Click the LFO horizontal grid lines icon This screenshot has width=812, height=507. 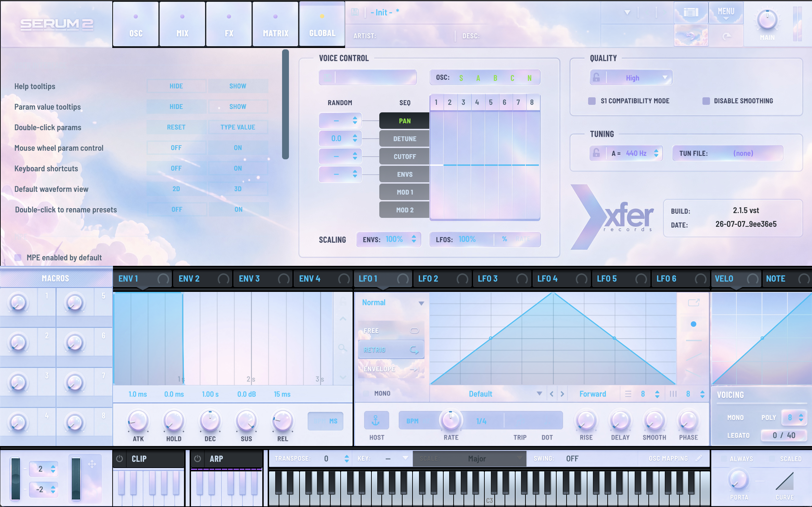[628, 394]
